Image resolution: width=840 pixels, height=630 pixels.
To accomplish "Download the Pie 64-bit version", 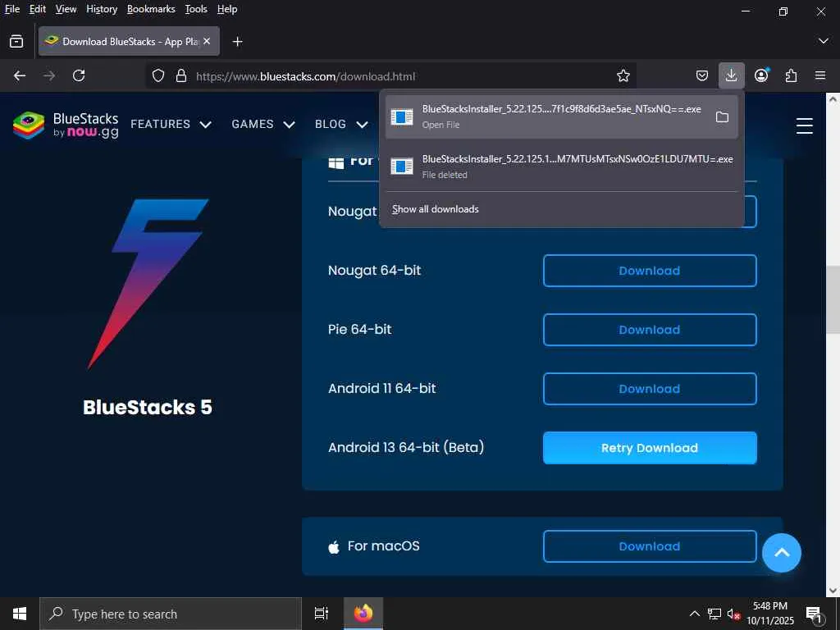I will 650,330.
